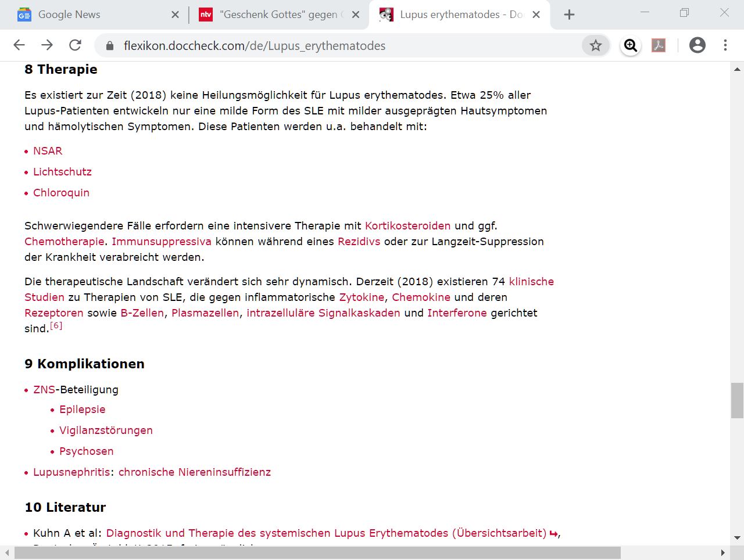Open the Rezidivs link
Image resolution: width=744 pixels, height=560 pixels.
359,242
